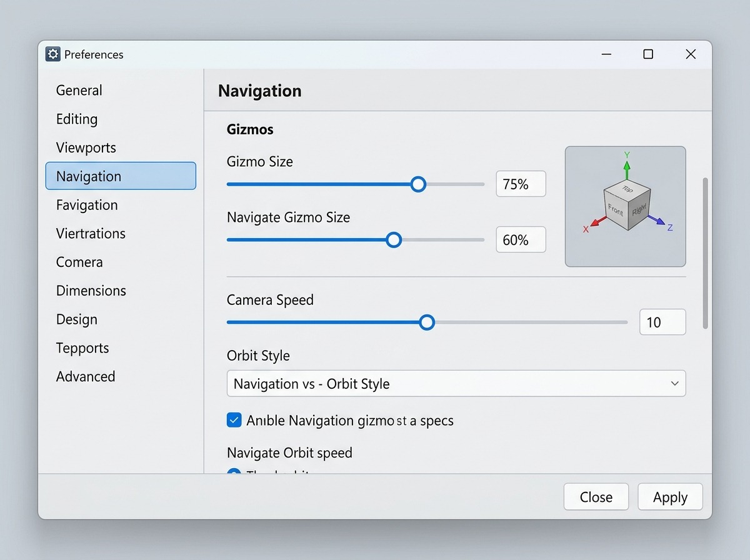This screenshot has width=750, height=560.
Task: Click the Front face of the gizmo cube
Action: tap(616, 211)
